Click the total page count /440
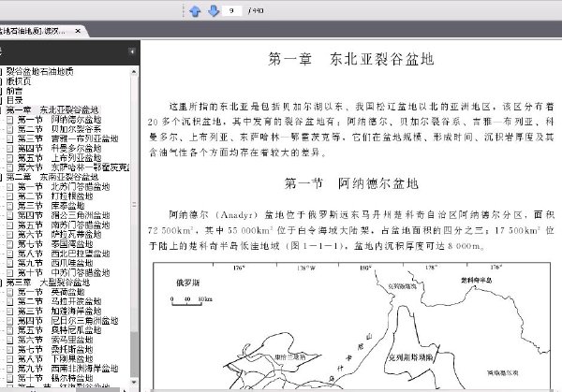 coord(256,10)
